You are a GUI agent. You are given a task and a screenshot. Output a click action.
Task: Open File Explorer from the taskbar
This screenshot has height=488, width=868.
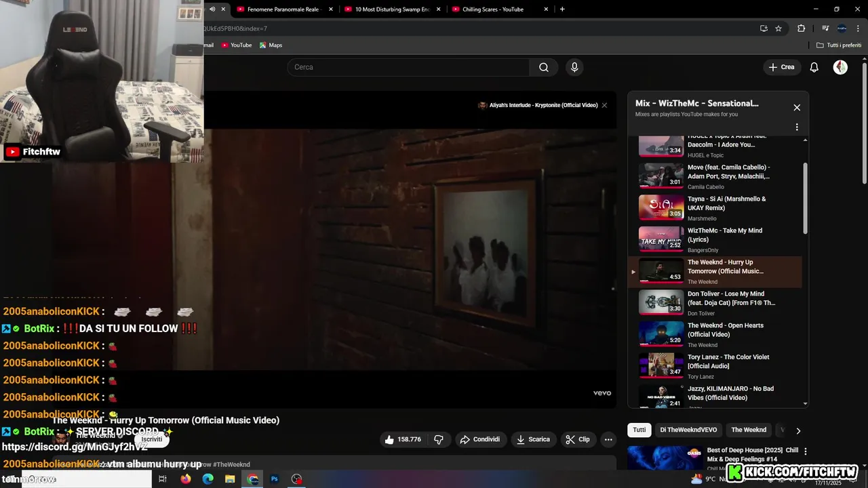pyautogui.click(x=230, y=479)
